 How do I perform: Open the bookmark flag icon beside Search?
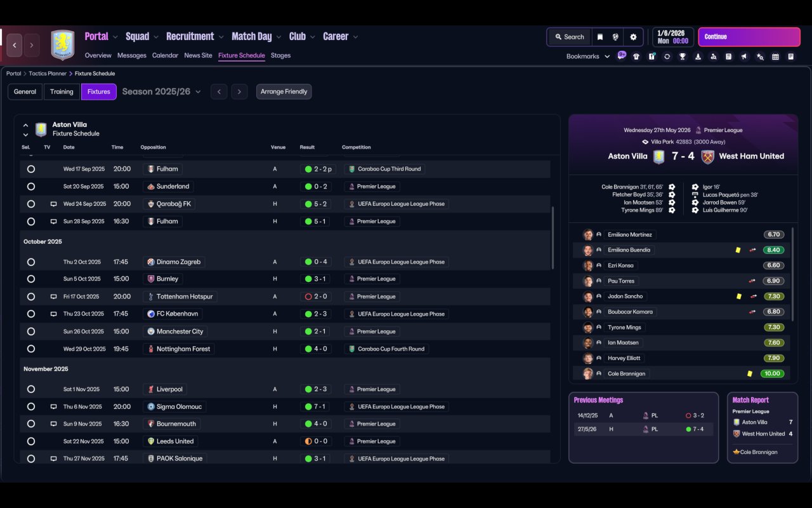[x=599, y=37]
